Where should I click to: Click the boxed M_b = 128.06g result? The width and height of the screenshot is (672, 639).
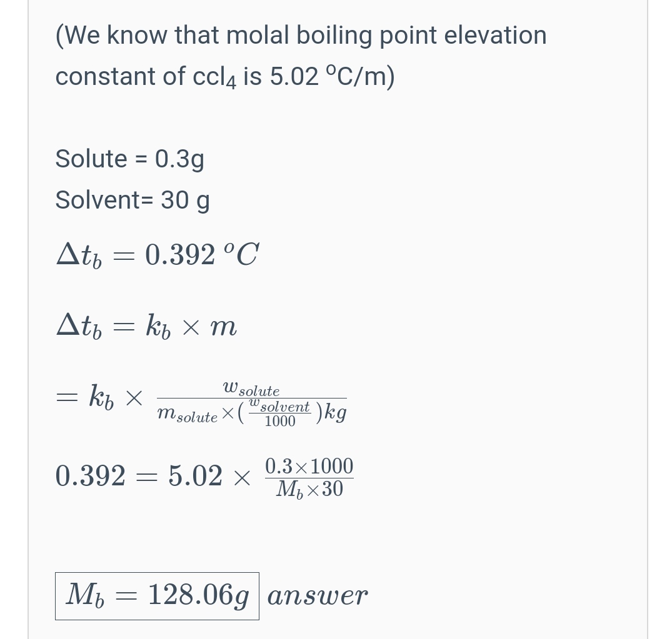157,596
